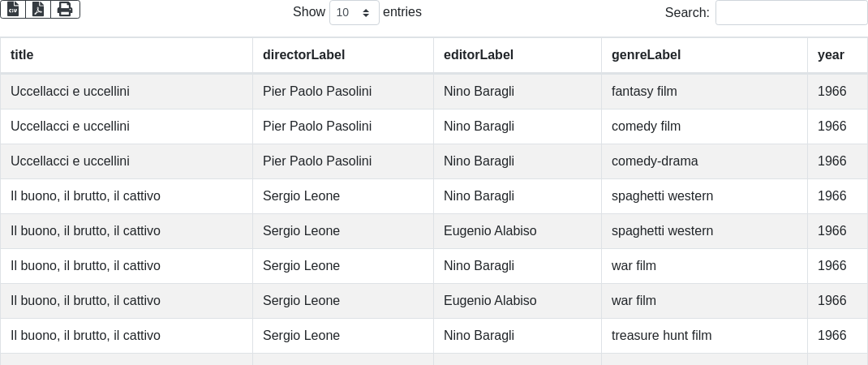Viewport: 868px width, 365px height.
Task: Click the comedy-drama genre cell
Action: 705,161
